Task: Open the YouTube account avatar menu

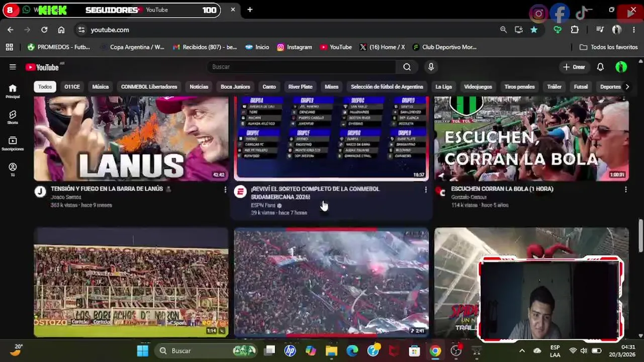Action: coord(621,67)
